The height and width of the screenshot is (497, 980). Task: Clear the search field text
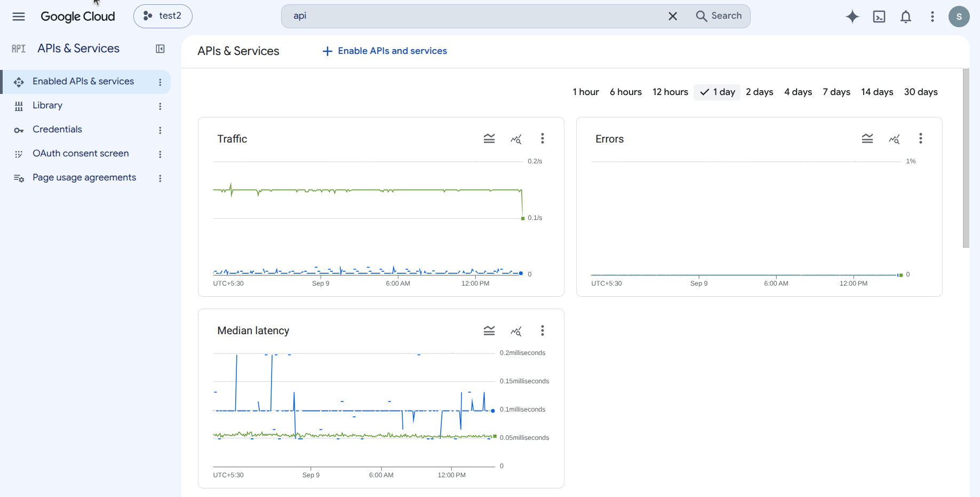click(x=673, y=16)
